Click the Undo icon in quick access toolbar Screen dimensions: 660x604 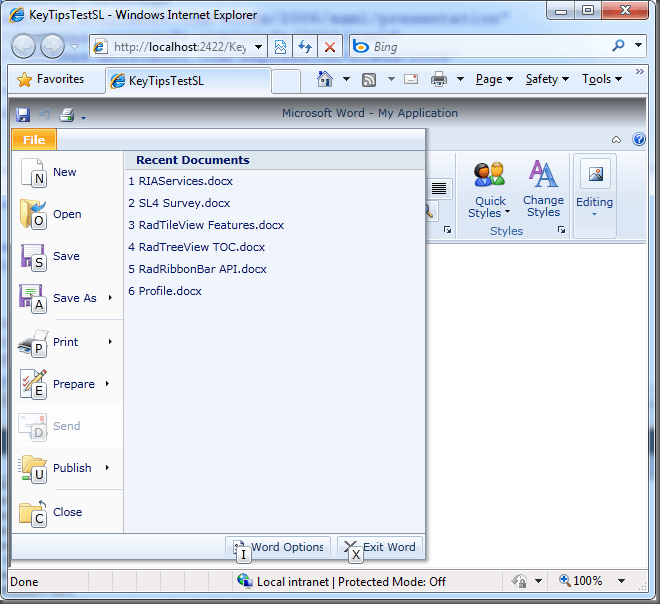(45, 114)
